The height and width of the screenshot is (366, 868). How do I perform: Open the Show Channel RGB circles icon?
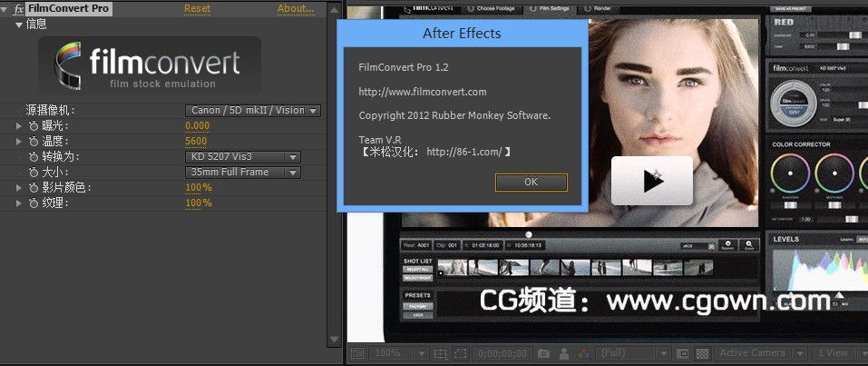583,353
